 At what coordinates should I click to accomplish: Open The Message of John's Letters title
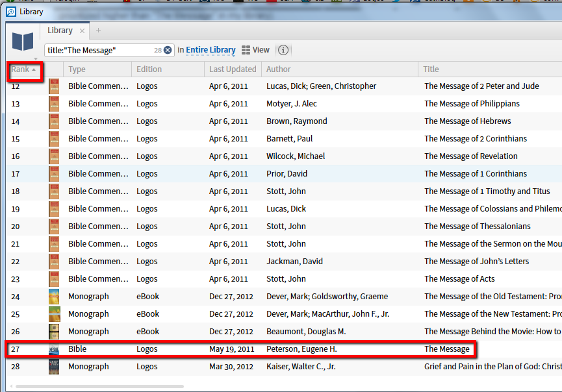coord(476,262)
